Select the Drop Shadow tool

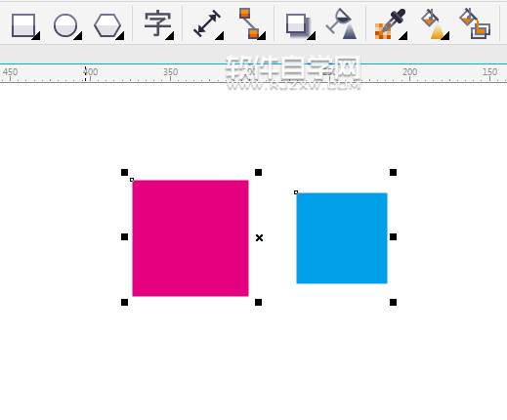click(298, 25)
